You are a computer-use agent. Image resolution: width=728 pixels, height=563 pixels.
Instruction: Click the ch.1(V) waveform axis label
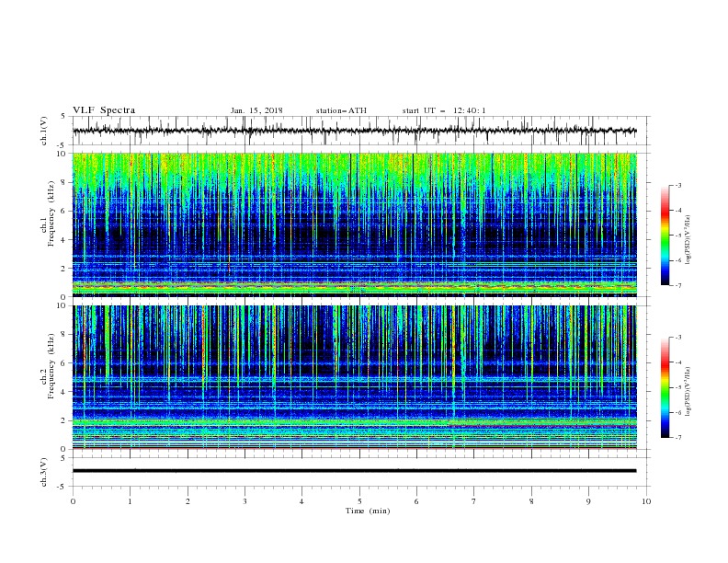tap(44, 131)
